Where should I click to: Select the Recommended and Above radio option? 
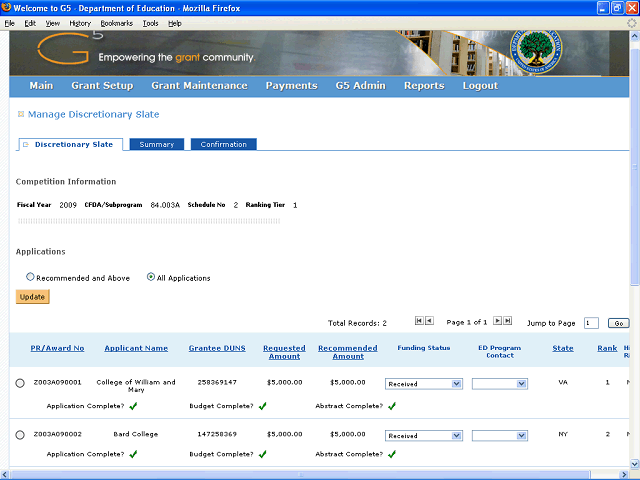tap(30, 277)
